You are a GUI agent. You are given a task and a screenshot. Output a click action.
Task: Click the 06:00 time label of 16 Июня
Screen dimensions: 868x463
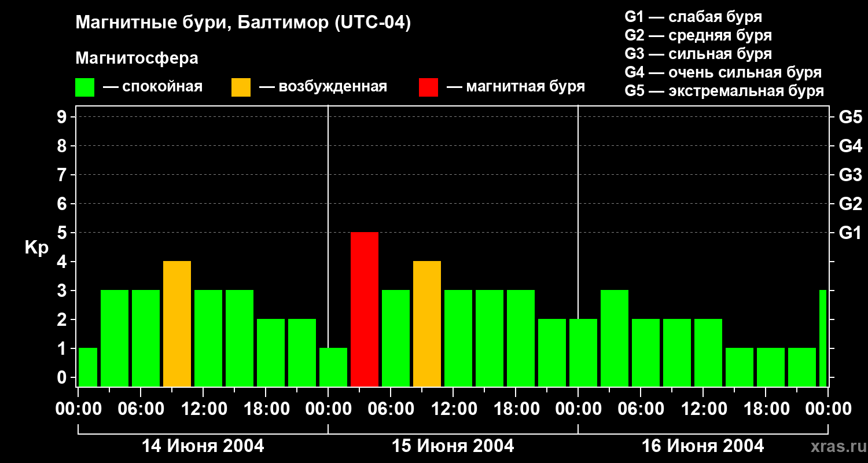pyautogui.click(x=641, y=409)
